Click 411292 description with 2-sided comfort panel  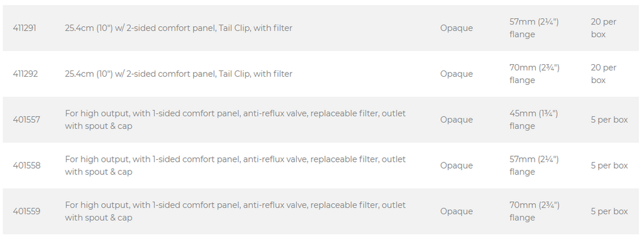pos(179,74)
